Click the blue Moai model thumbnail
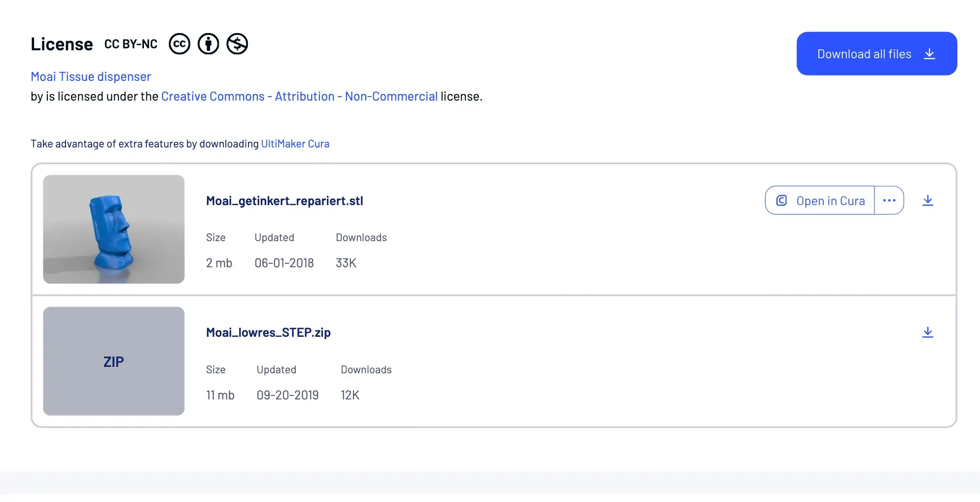This screenshot has width=980, height=502. [x=114, y=229]
